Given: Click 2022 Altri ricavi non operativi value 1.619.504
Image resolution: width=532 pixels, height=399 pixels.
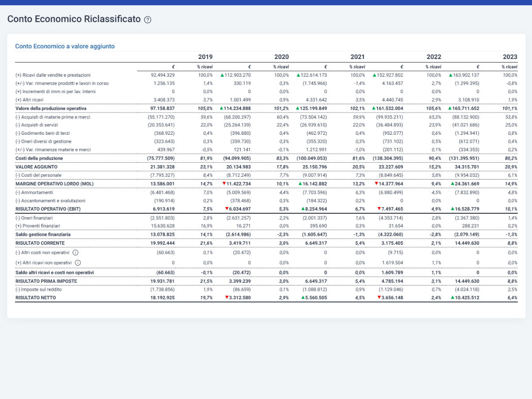Looking at the screenshot, I should pyautogui.click(x=392, y=262).
